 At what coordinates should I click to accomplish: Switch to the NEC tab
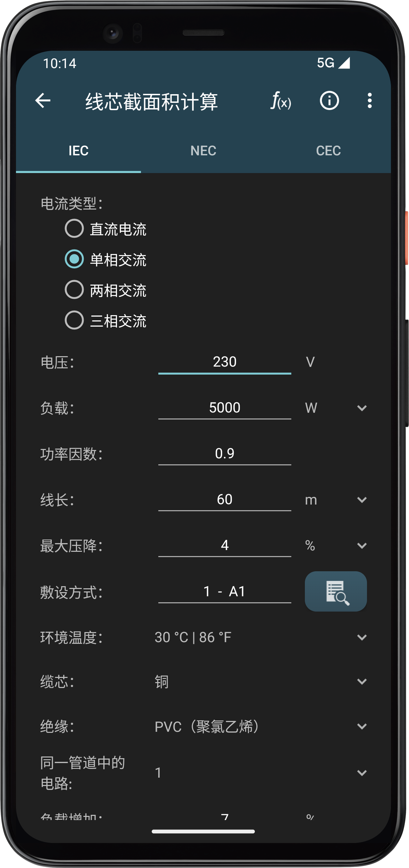click(x=203, y=151)
